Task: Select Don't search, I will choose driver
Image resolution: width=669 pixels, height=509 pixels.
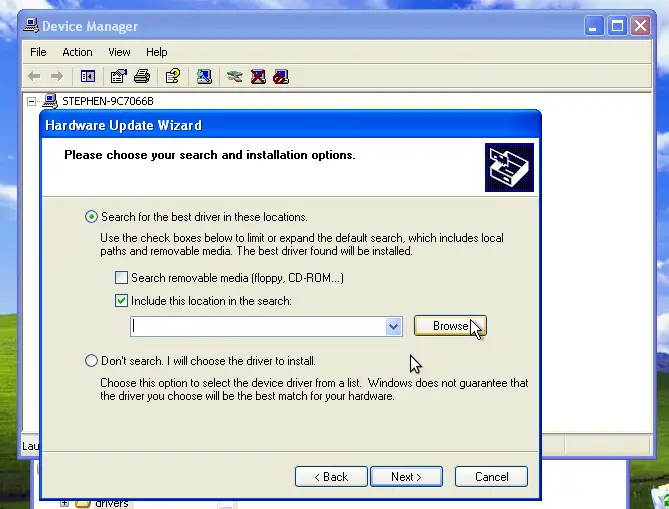Action: [x=91, y=361]
